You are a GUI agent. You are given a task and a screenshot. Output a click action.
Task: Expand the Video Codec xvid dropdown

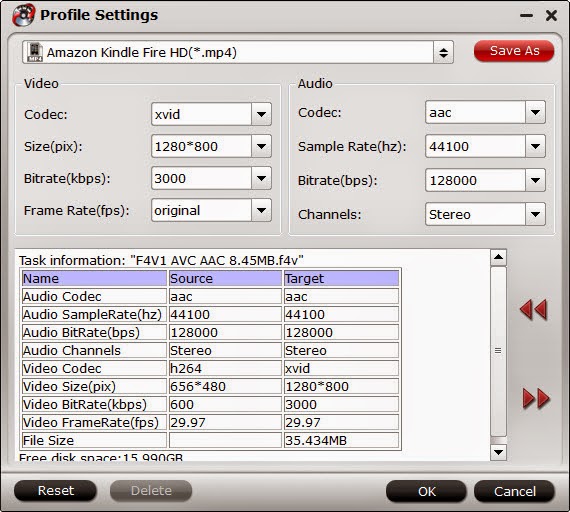pos(261,114)
